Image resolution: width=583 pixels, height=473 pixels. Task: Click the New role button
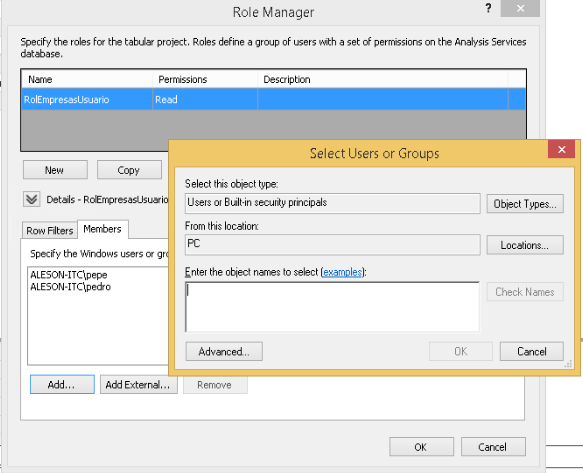pyautogui.click(x=55, y=170)
